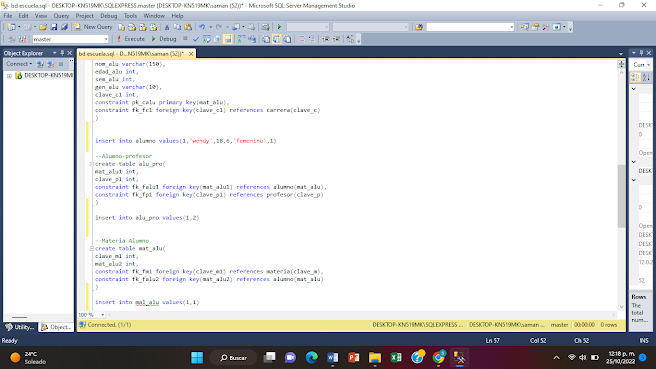The width and height of the screenshot is (656, 369).
Task: Toggle IntelliSense Enabled button
Action: 228,39
